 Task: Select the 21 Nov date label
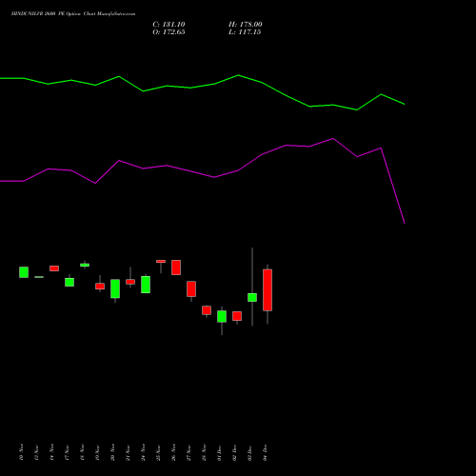[x=128, y=453]
